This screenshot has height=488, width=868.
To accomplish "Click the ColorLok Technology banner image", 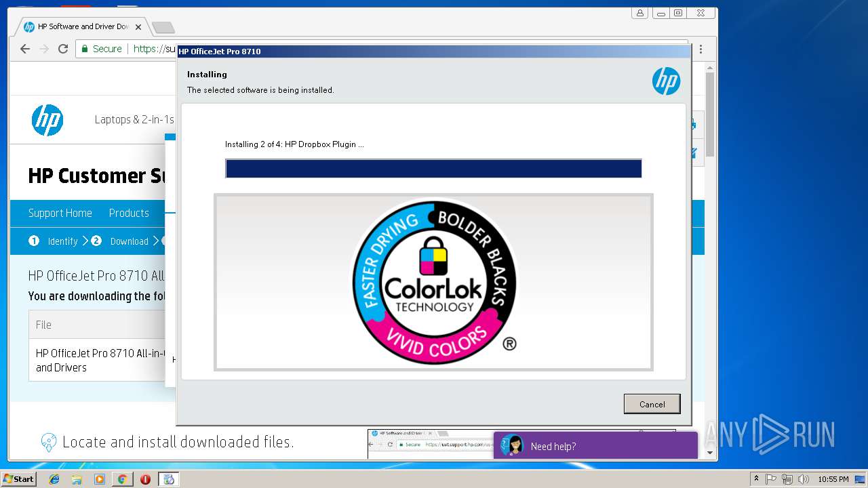I will (x=433, y=282).
